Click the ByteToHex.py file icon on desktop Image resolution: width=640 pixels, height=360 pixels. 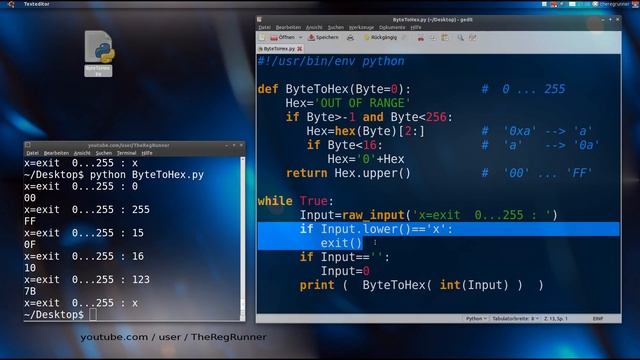[x=98, y=53]
